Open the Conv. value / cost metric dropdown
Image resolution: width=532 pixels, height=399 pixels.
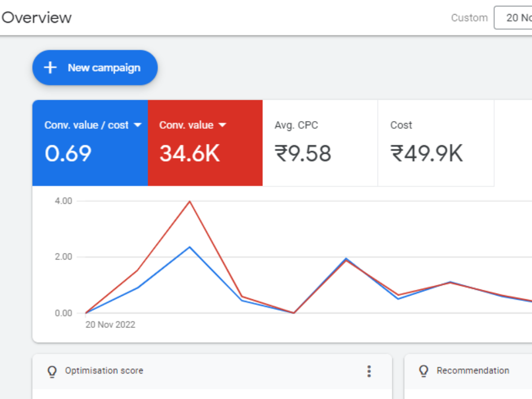tap(138, 125)
